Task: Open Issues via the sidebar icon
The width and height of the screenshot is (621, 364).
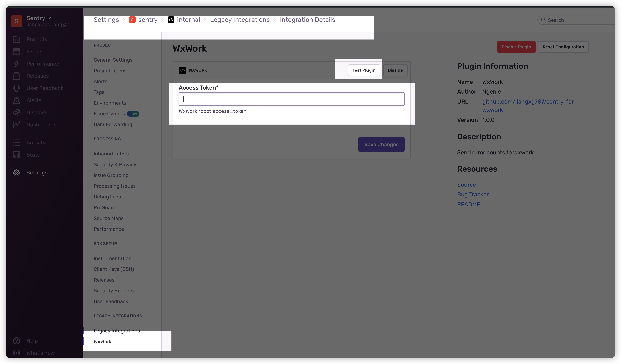Action: (x=17, y=51)
